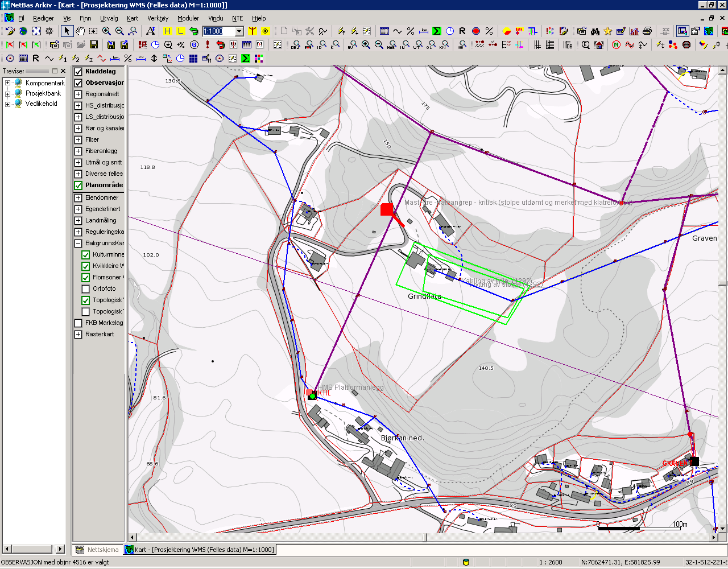Select Prosjektbank in the Treviser tree

(43, 93)
